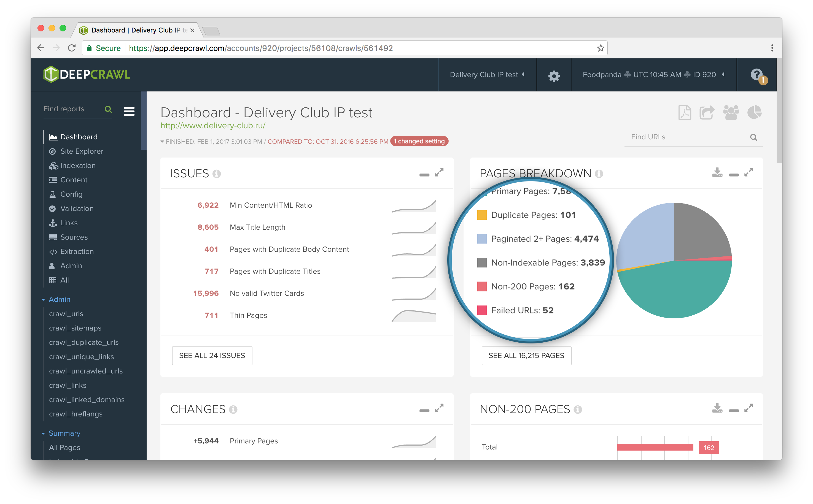Open Chrome three-dot menu
The height and width of the screenshot is (504, 813).
[772, 48]
